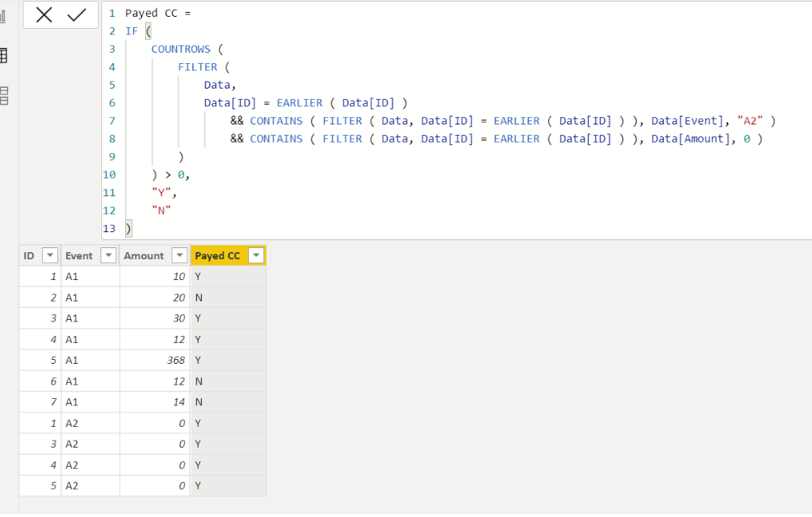Click the Amount cell with value 14
812x517 pixels.
(155, 402)
